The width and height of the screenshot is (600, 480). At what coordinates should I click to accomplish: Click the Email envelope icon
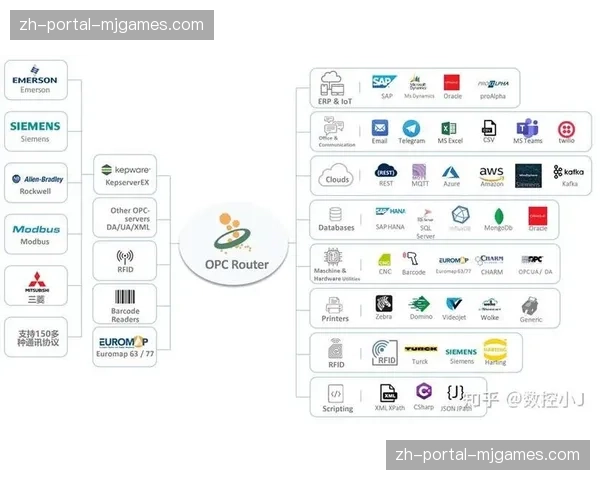(x=379, y=129)
